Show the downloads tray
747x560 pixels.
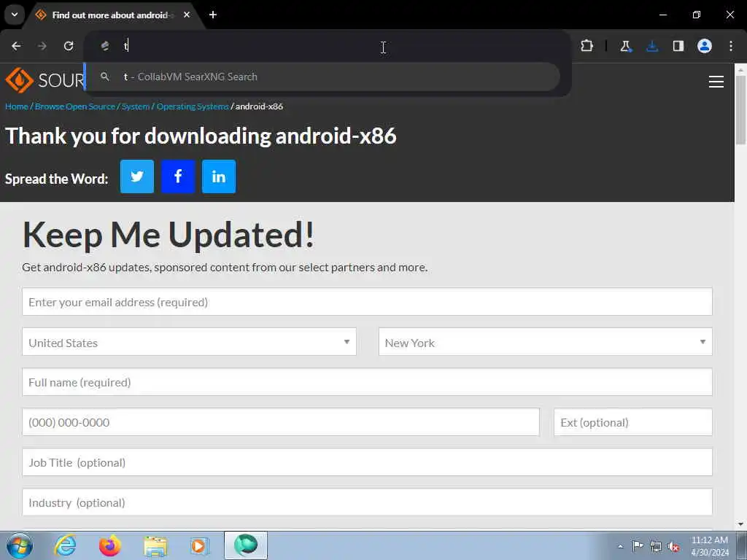pyautogui.click(x=652, y=46)
